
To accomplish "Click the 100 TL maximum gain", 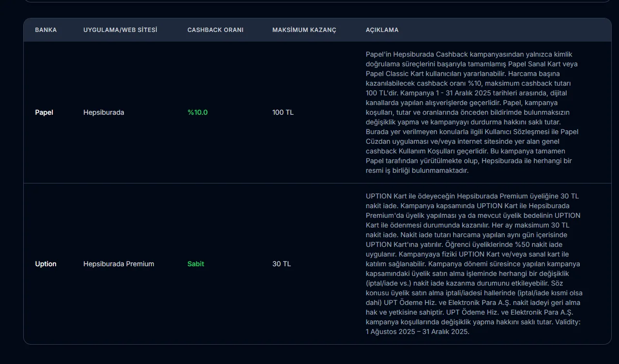I will (x=283, y=112).
